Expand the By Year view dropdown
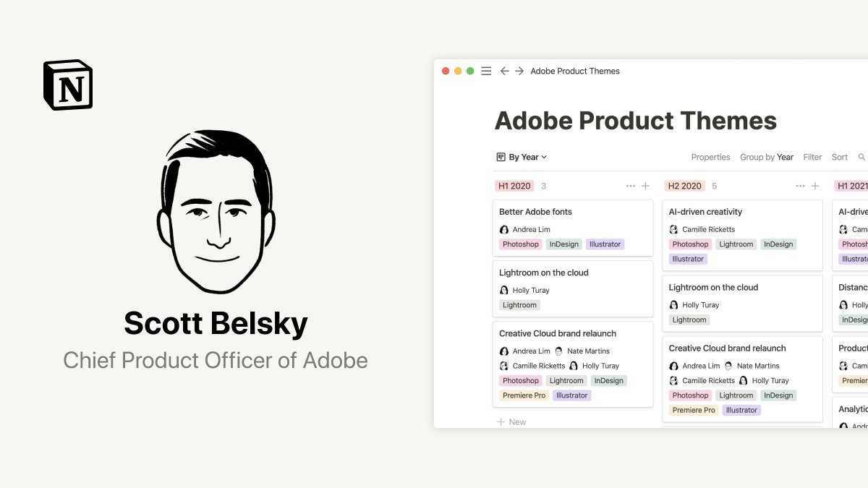868x488 pixels. point(522,157)
